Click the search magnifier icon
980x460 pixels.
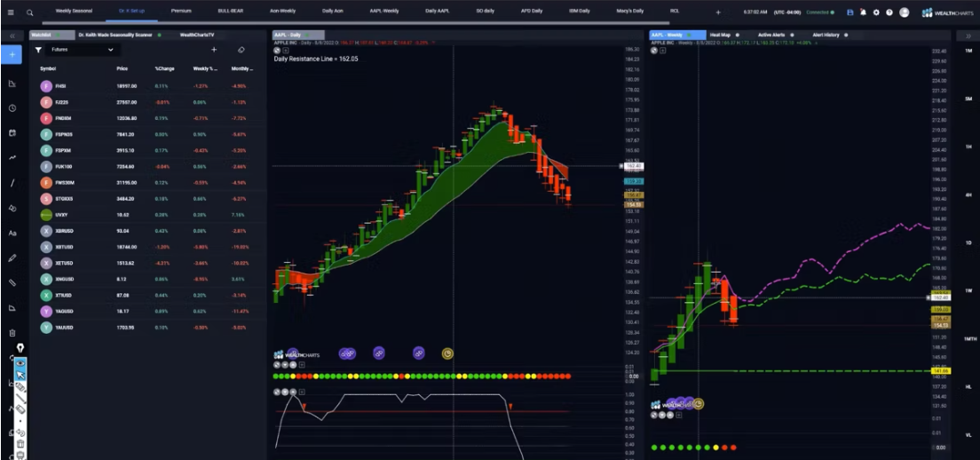[29, 12]
